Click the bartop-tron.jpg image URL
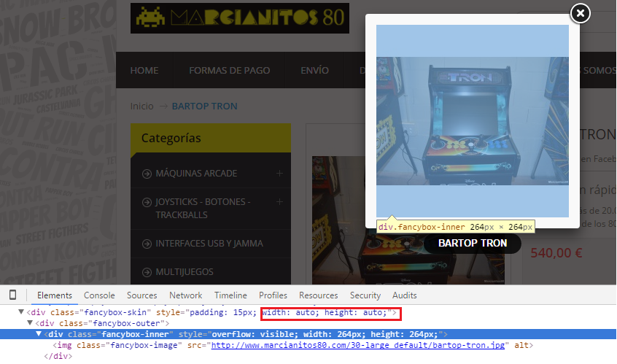This screenshot has height=364, width=617. (357, 345)
